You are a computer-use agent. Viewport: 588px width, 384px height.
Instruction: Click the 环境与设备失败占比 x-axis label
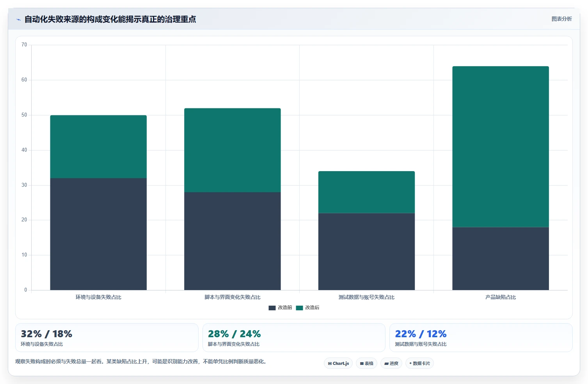point(98,297)
